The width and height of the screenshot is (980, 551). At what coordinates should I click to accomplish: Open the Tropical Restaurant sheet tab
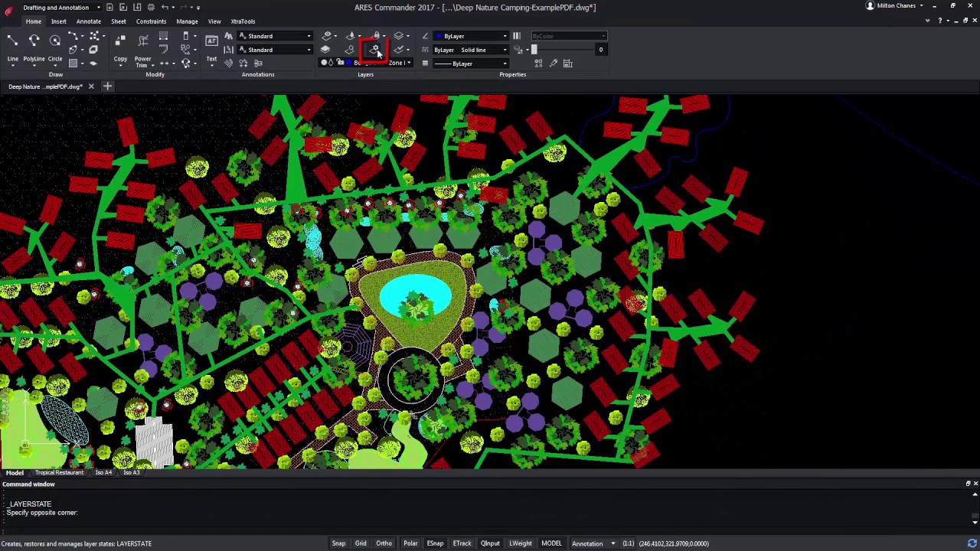[x=59, y=472]
